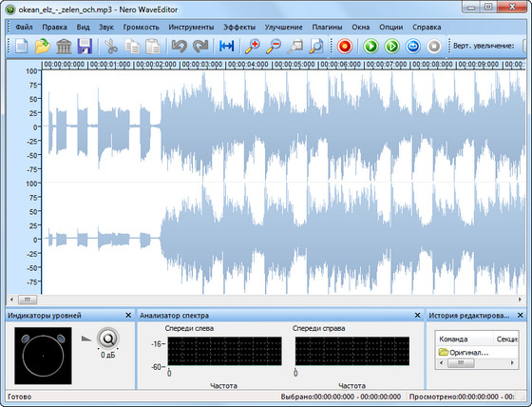The height and width of the screenshot is (407, 532).
Task: Toggle loop playback with the blue loop icon
Action: click(x=413, y=47)
